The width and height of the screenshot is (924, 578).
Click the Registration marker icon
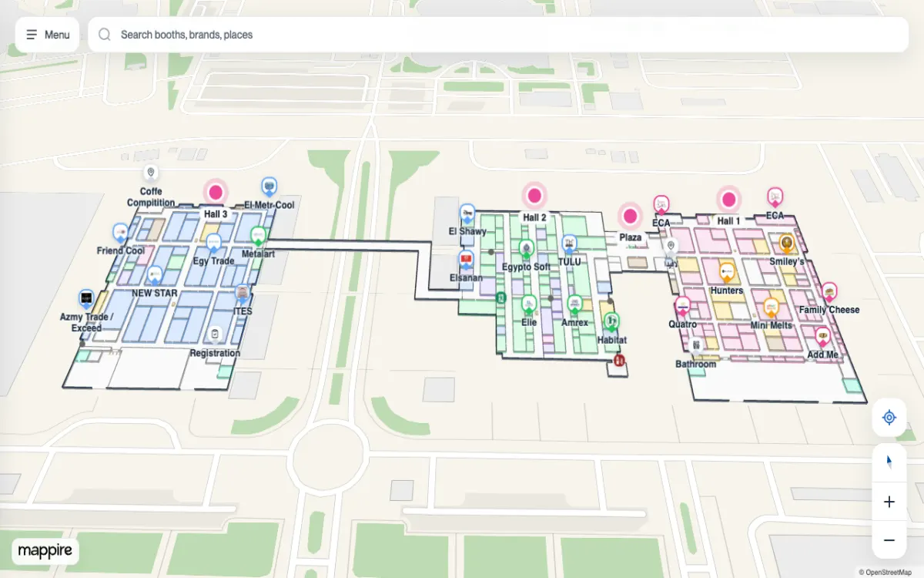(215, 334)
